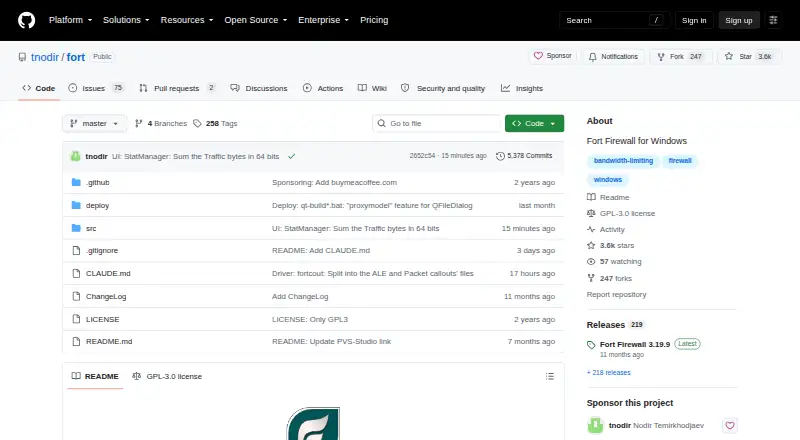
Task: Click the bandwidth-limiting topic tag
Action: (623, 161)
